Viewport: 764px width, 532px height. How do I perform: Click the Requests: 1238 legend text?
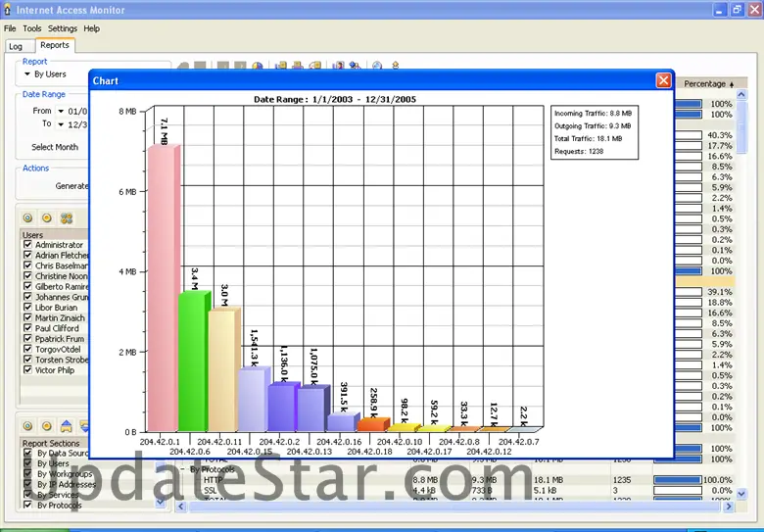pyautogui.click(x=578, y=151)
